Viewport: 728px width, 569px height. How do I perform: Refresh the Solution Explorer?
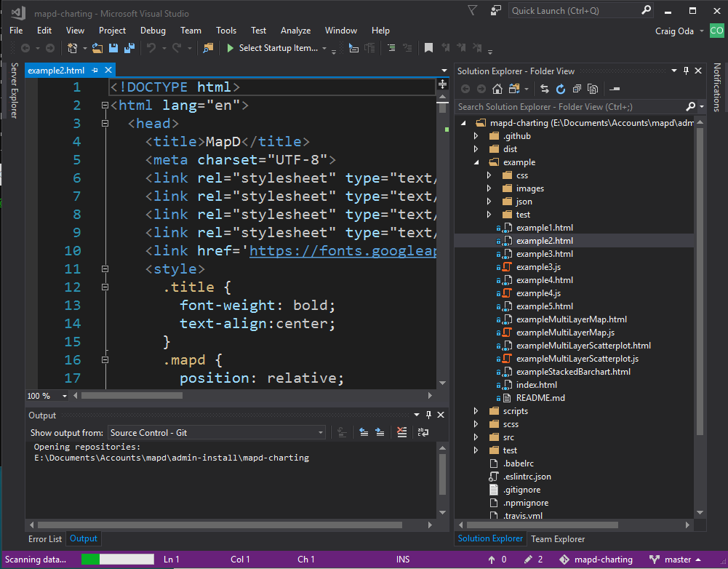[561, 89]
